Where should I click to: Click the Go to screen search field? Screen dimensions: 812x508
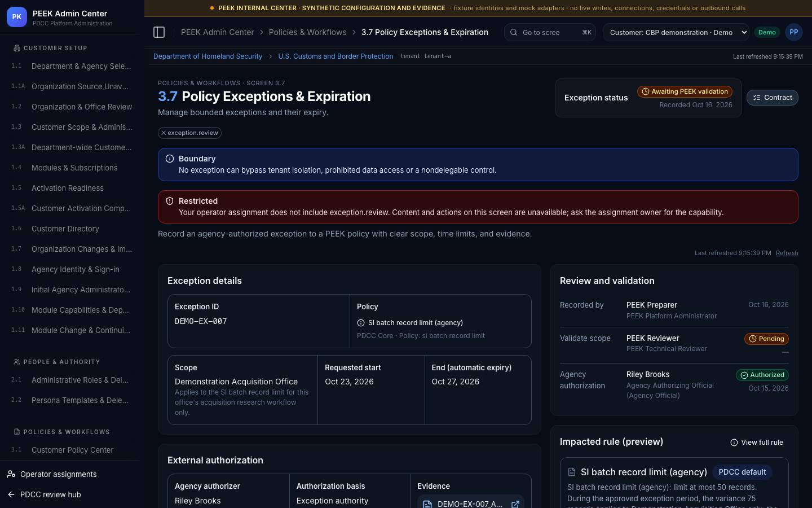click(550, 32)
